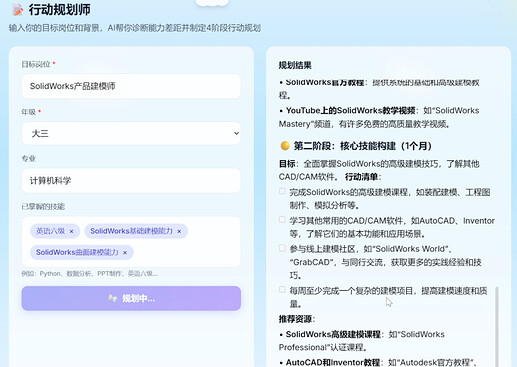Click the 行动清单 label
The image size is (517, 367).
coord(361,177)
